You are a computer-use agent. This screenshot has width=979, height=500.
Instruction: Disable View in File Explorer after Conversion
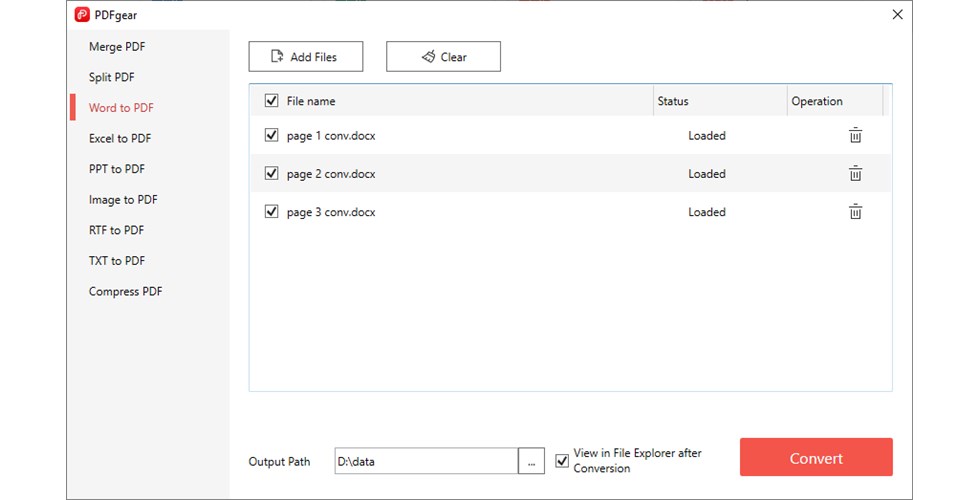pos(562,461)
